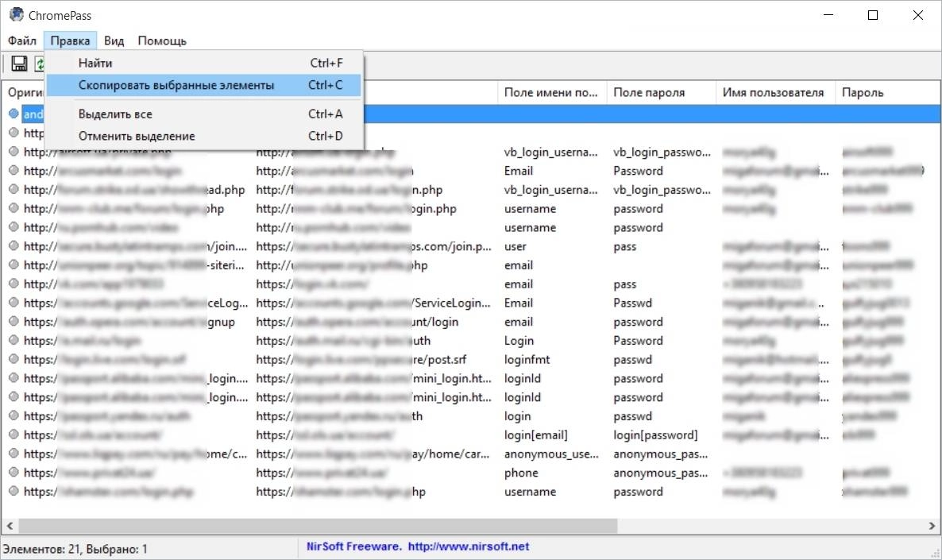The image size is (942, 560).
Task: Open the Файл menu
Action: [x=21, y=41]
